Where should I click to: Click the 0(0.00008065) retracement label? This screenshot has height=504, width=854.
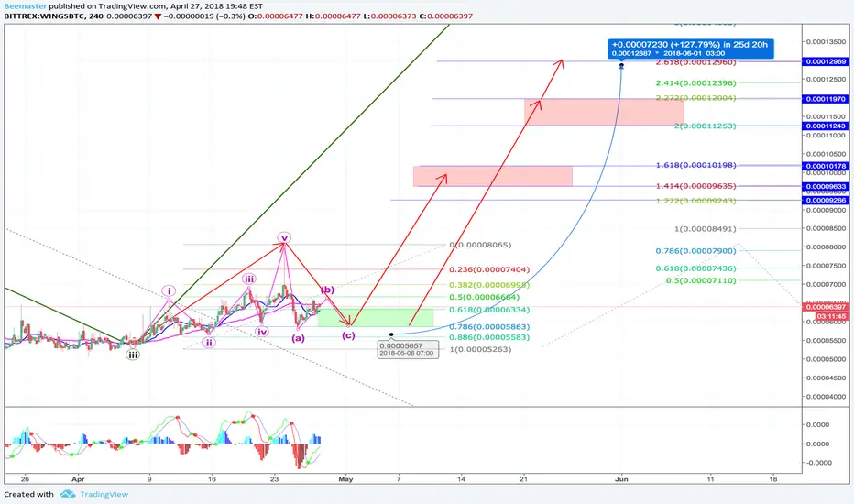480,245
